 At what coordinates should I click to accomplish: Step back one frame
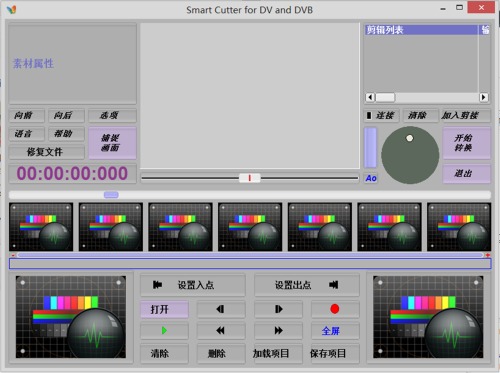tap(221, 309)
